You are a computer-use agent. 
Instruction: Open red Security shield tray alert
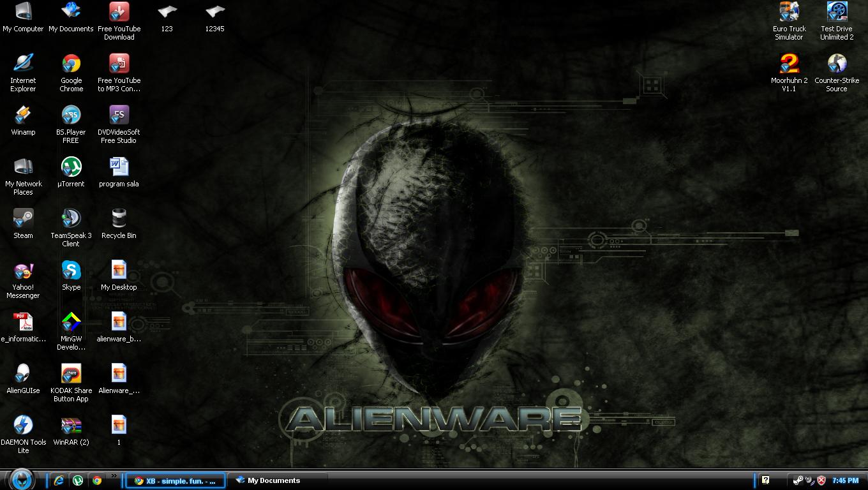821,480
